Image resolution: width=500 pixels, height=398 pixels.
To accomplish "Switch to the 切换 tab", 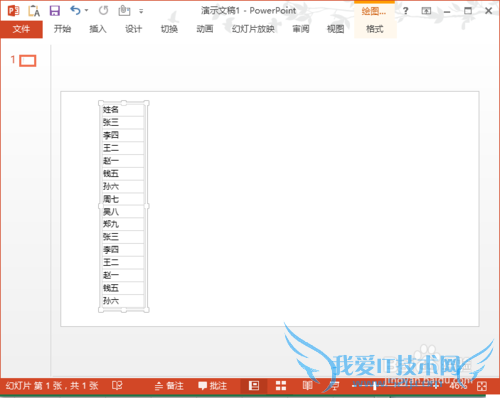I will pos(169,29).
